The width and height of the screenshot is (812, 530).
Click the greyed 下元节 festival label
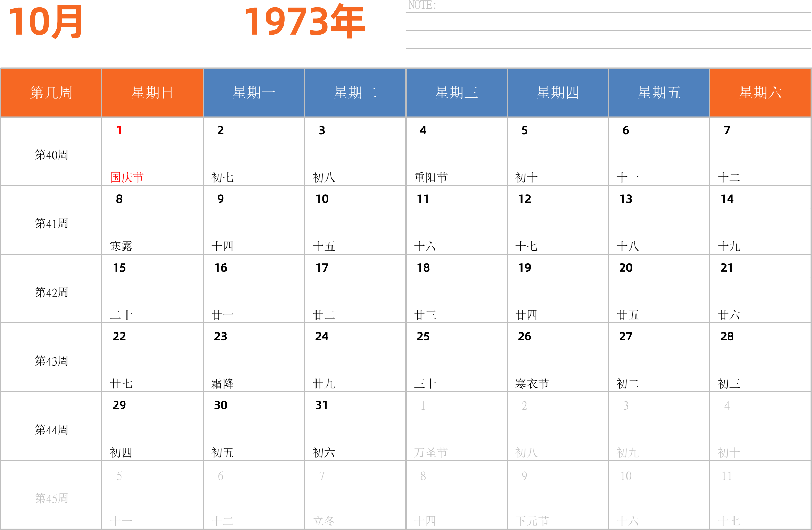[x=532, y=521]
